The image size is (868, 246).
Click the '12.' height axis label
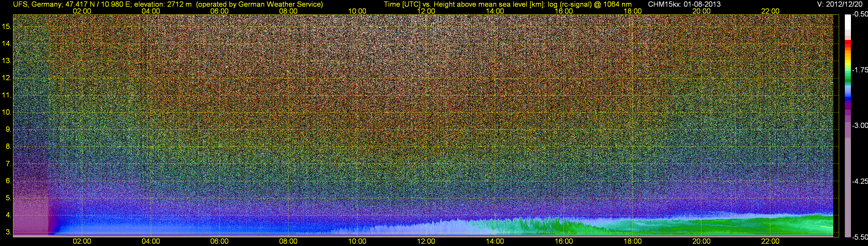point(7,78)
